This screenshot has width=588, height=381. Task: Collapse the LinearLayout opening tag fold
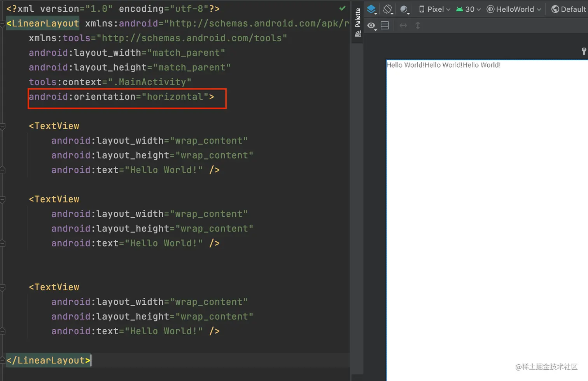tap(2, 24)
